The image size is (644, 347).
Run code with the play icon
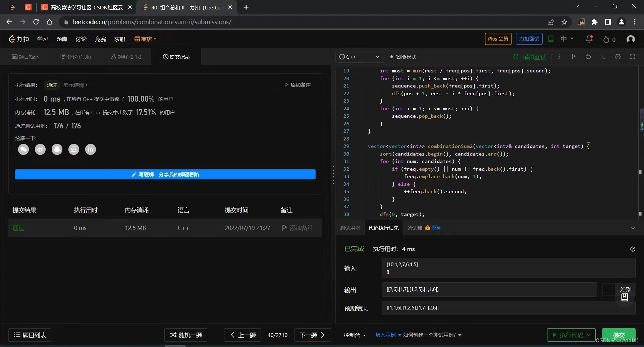tap(574, 57)
